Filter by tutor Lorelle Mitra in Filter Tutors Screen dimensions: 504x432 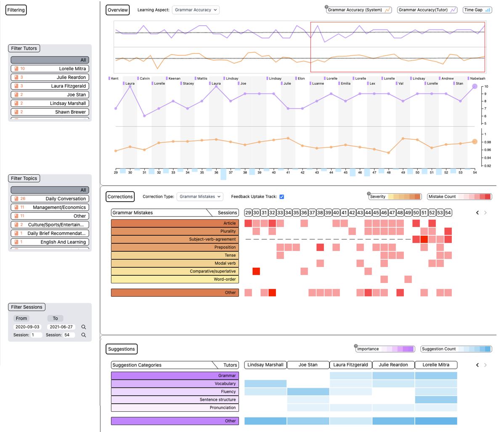click(x=50, y=69)
